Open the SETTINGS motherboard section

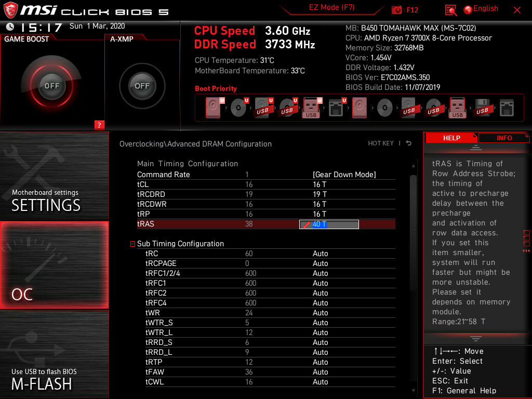54,176
